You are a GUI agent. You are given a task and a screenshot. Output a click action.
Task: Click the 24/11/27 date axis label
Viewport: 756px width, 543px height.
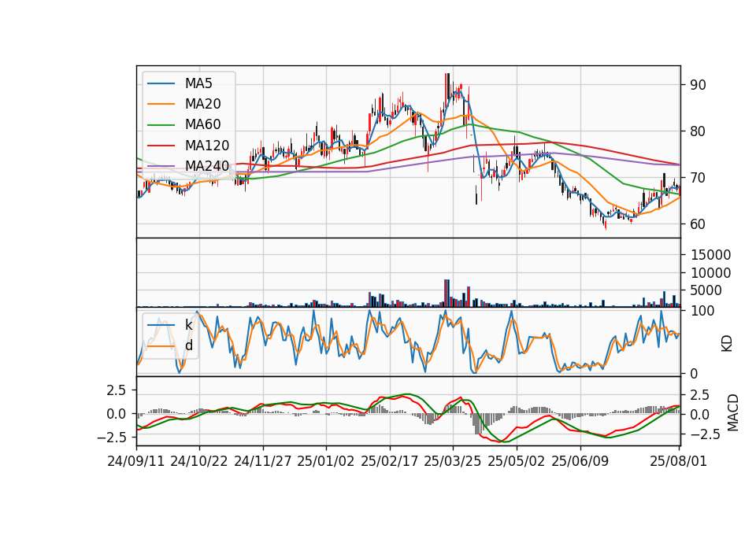point(263,461)
